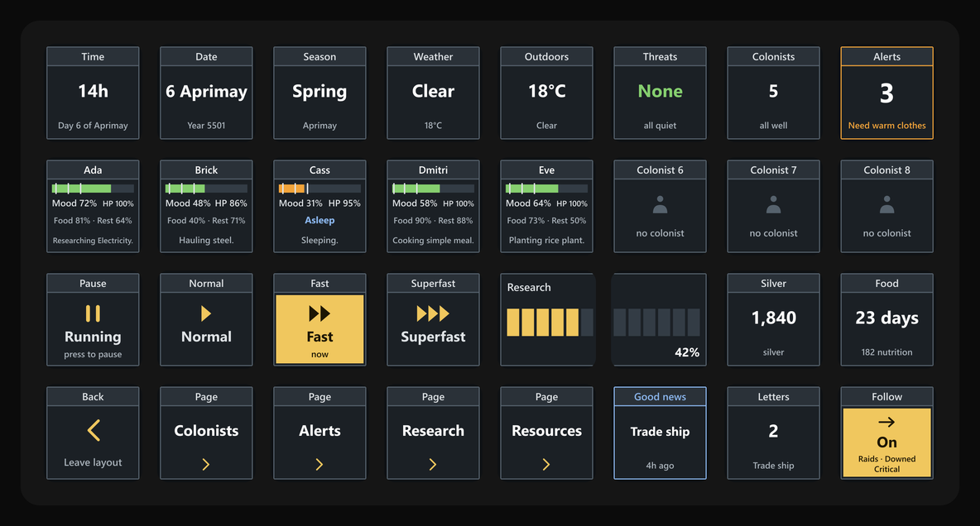Click the Colonists count tile
The height and width of the screenshot is (526, 980).
[773, 93]
